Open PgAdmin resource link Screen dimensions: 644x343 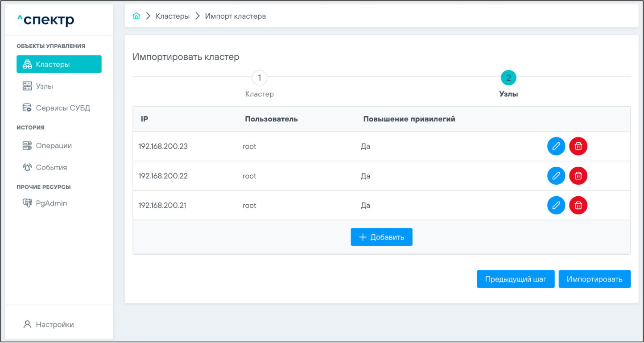pos(51,203)
